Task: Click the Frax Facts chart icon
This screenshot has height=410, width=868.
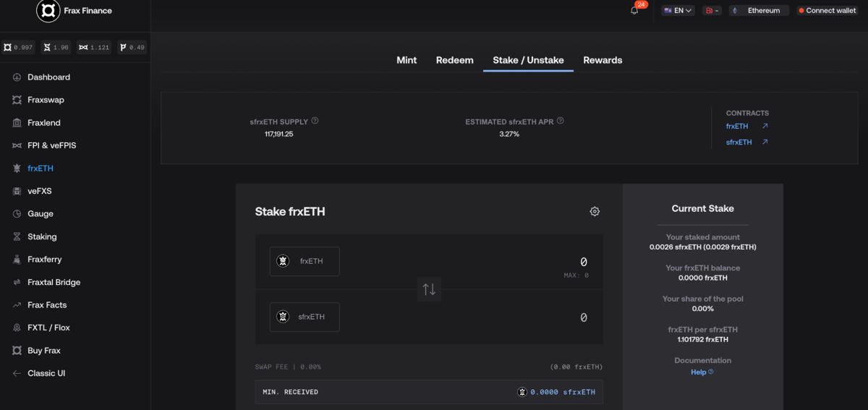Action: tap(17, 305)
